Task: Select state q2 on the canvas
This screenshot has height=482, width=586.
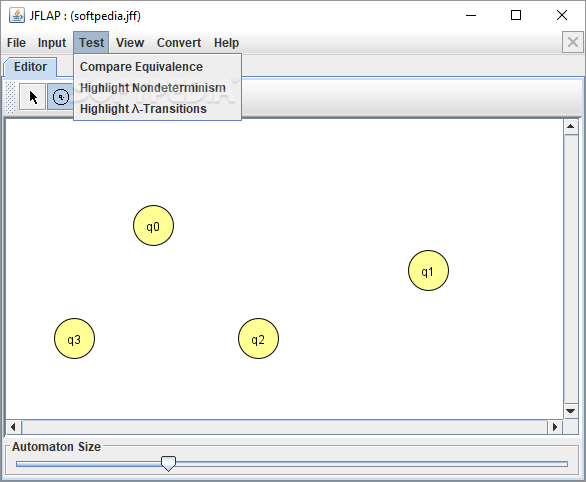Action: coord(258,339)
